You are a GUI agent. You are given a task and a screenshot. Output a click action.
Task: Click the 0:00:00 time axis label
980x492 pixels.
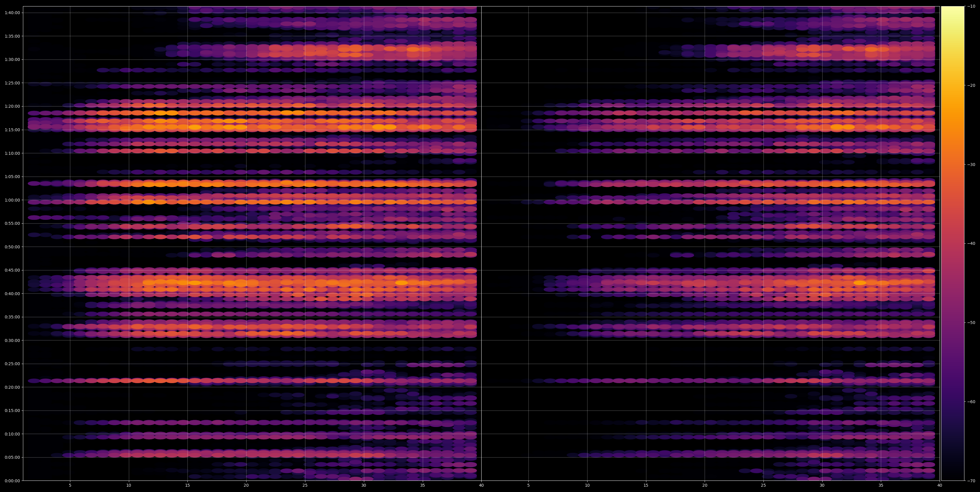click(12, 481)
